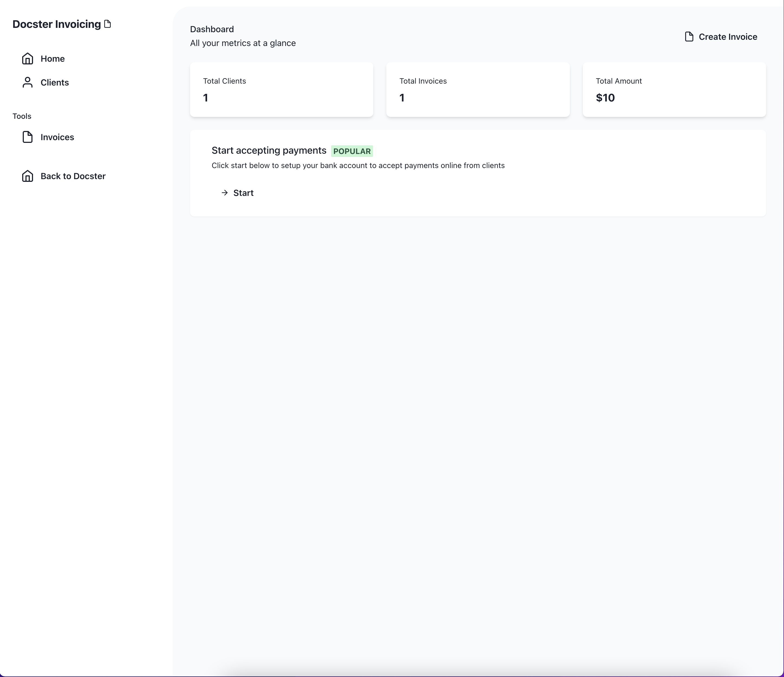784x677 pixels.
Task: Click the house icon next to Back to Docster
Action: 28,176
